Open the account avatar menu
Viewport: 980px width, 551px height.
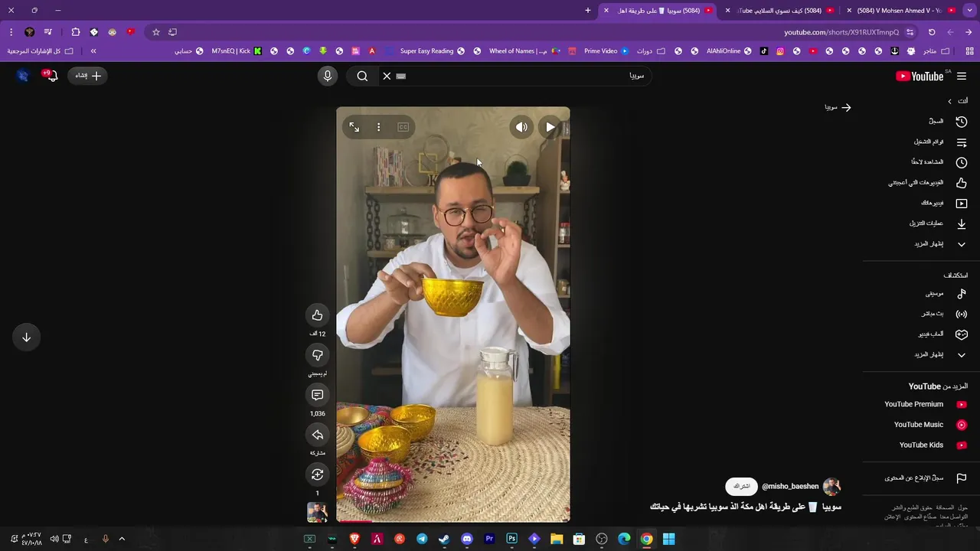point(23,76)
